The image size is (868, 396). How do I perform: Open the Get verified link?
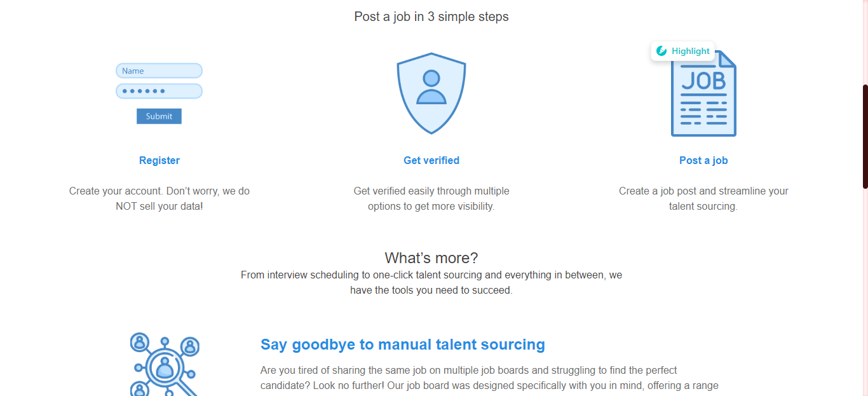[x=431, y=161]
